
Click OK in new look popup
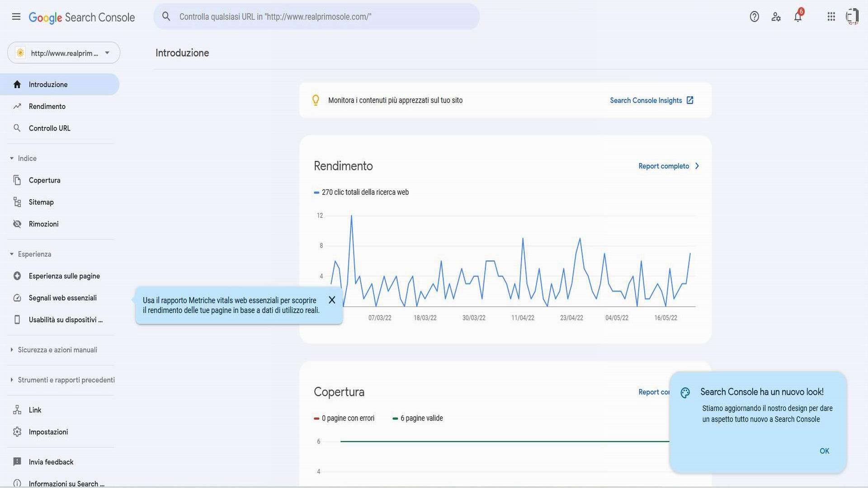[x=824, y=451]
